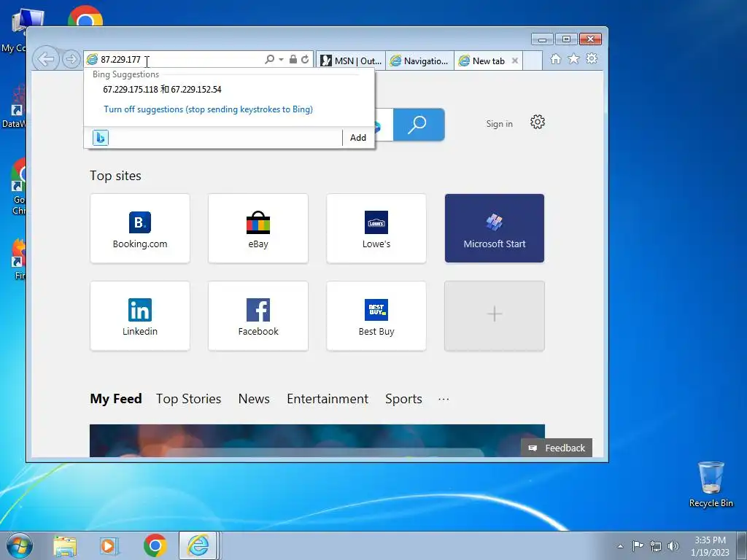This screenshot has height=560, width=747.
Task: Select the My Feed tab
Action: [x=116, y=399]
